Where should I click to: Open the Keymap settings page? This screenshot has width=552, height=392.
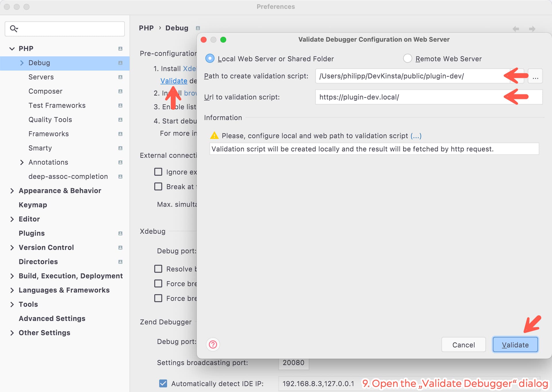tap(33, 205)
